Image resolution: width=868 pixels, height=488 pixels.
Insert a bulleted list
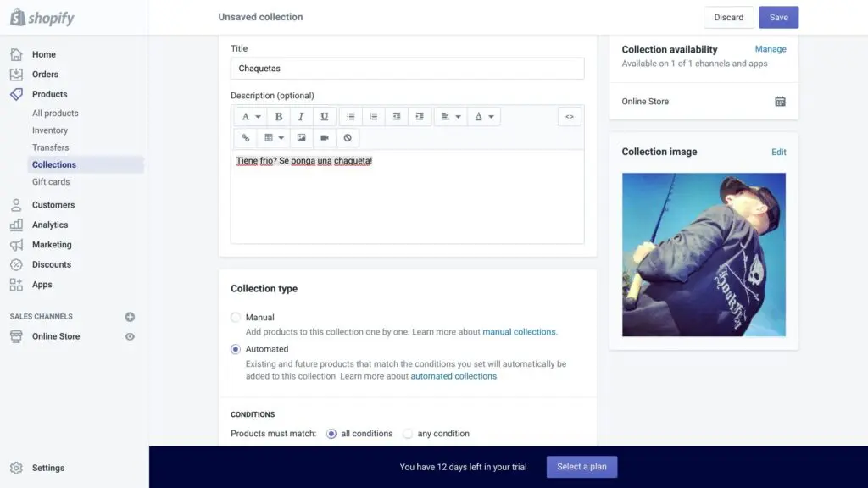(x=351, y=117)
